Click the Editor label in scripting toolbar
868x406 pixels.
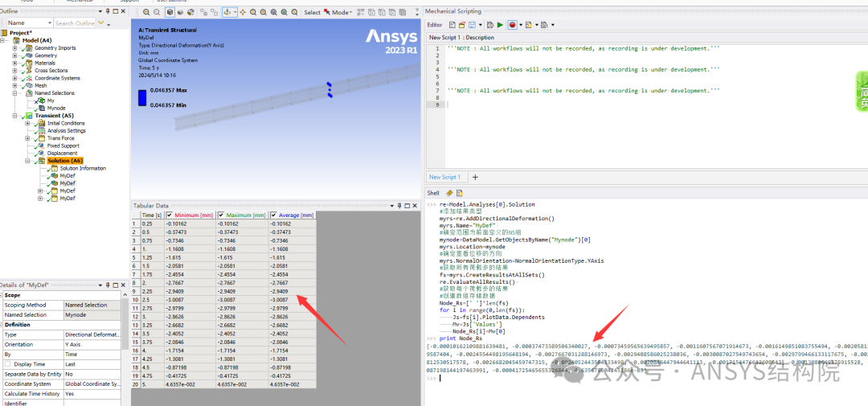point(435,25)
